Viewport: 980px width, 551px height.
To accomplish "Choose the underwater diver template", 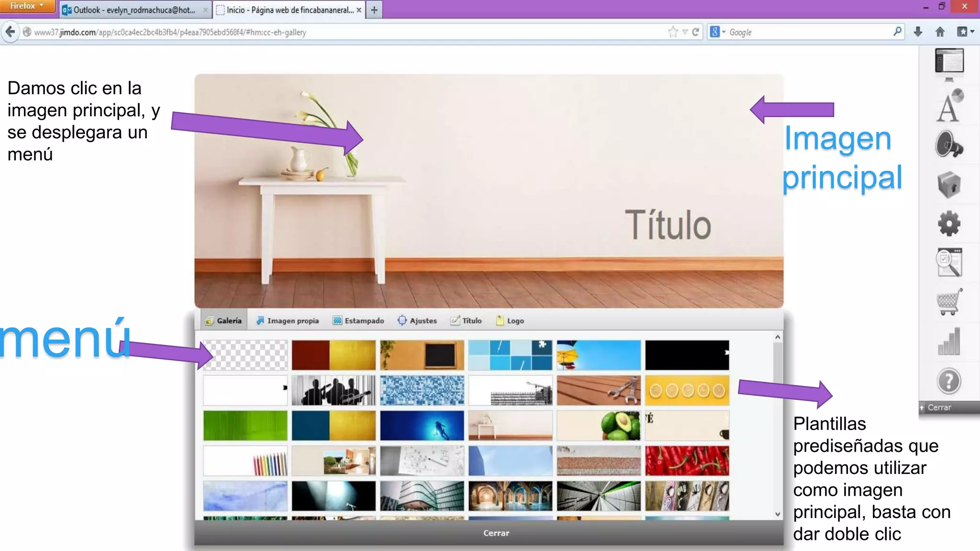I will 422,426.
